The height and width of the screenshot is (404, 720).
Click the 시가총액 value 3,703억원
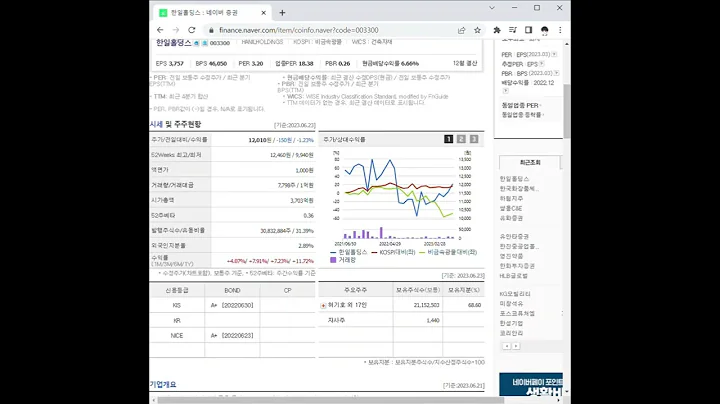[302, 201]
